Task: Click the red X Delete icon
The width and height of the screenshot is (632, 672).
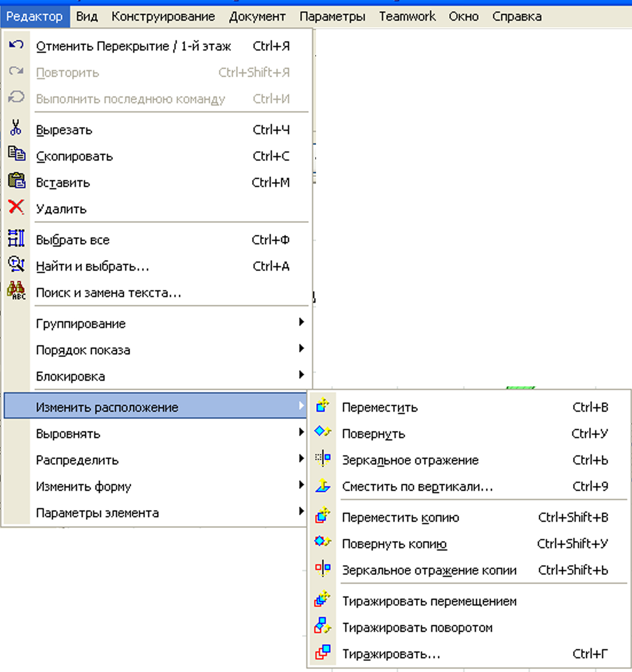Action: 16,207
